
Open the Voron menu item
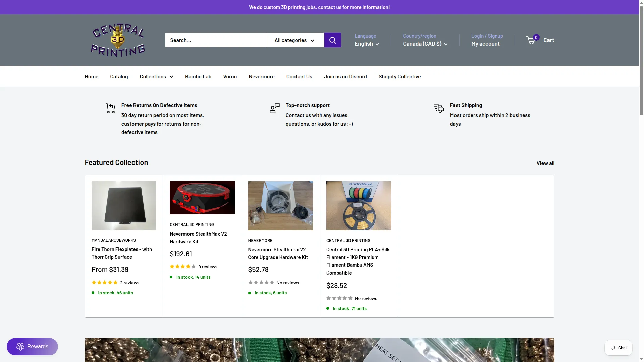[230, 76]
